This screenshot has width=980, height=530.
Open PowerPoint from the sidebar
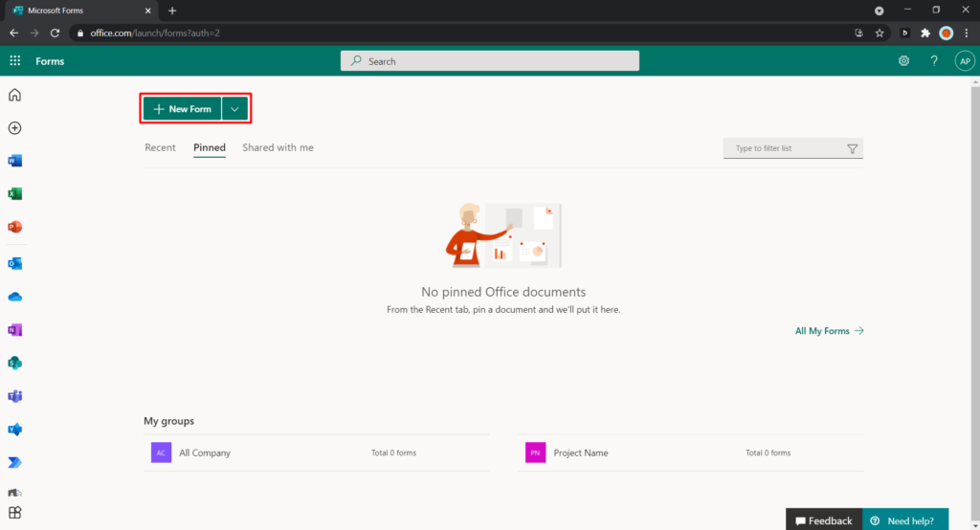tap(15, 227)
